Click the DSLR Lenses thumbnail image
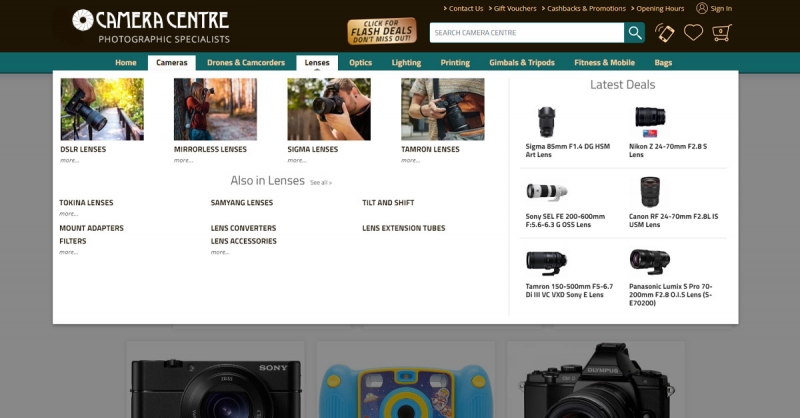Image resolution: width=800 pixels, height=418 pixels. pos(102,109)
